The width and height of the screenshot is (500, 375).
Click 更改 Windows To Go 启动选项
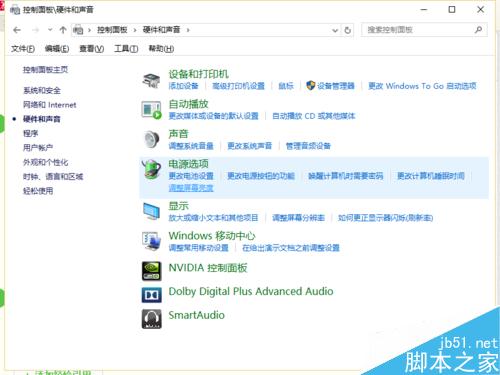422,86
